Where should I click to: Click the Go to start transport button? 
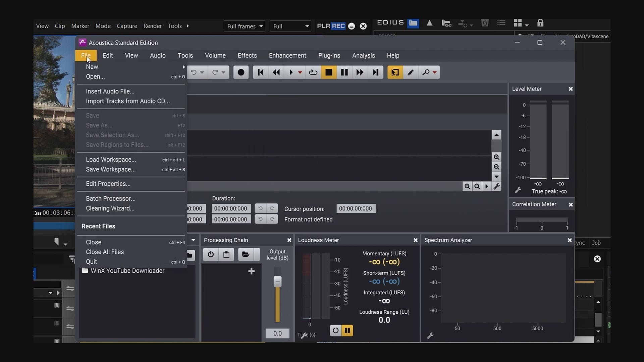pos(260,72)
